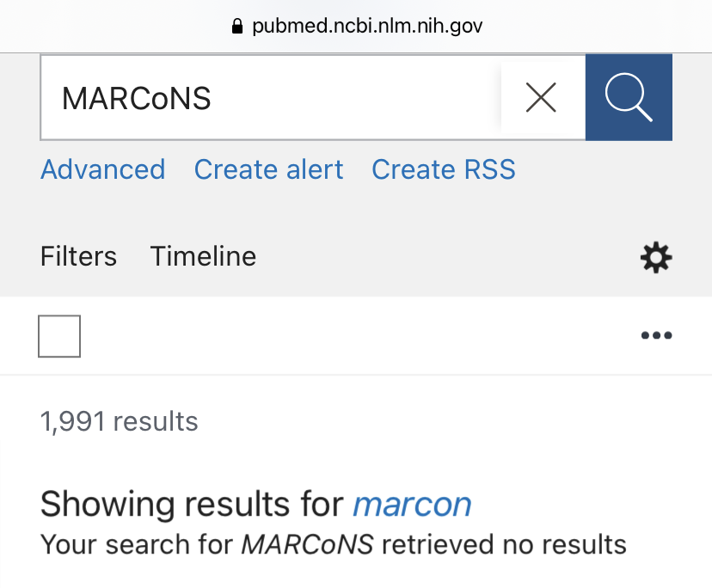Tap the pubmed.ncbi.nlm.nih.gov address text
The image size is (712, 588).
[x=367, y=26]
